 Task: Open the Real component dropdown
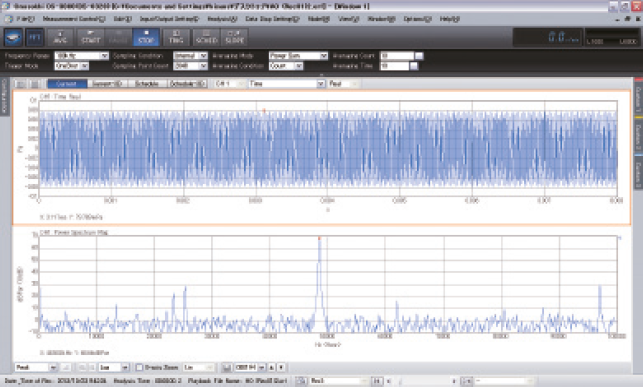pos(344,84)
